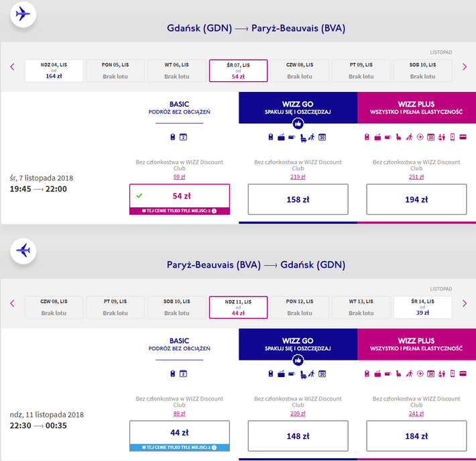Select outbound date PON 05, LIS
The width and height of the screenshot is (476, 461).
[x=115, y=70]
